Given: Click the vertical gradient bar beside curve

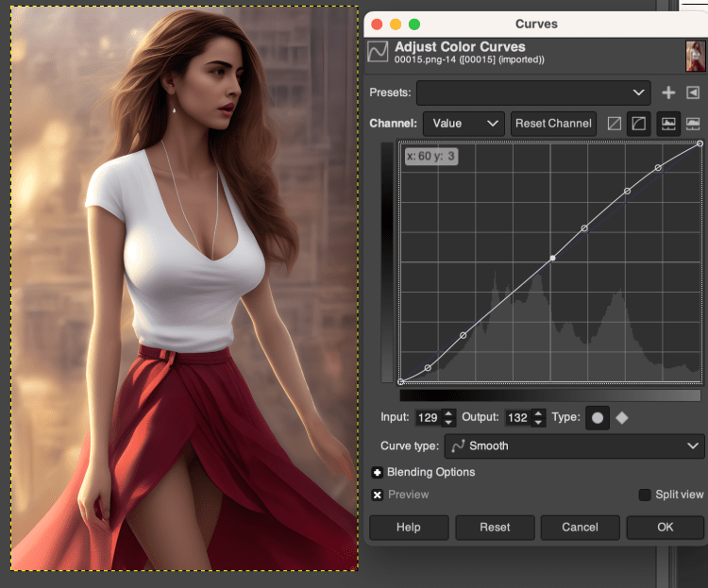Looking at the screenshot, I should coord(387,262).
